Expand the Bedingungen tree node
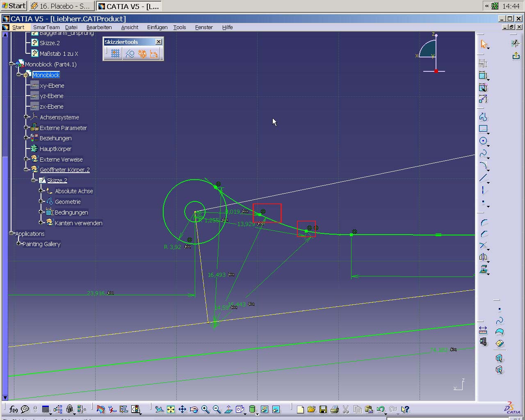The height and width of the screenshot is (420, 525). [41, 212]
